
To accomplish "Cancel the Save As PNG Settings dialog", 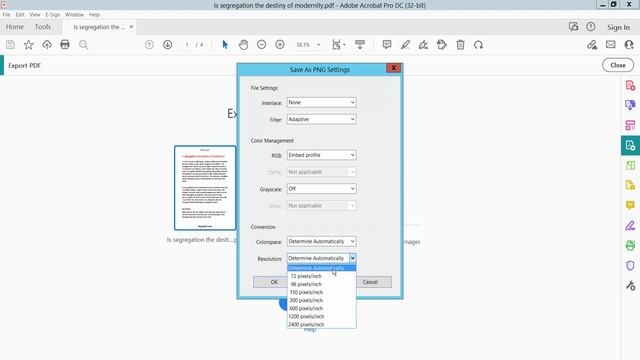I will click(370, 282).
